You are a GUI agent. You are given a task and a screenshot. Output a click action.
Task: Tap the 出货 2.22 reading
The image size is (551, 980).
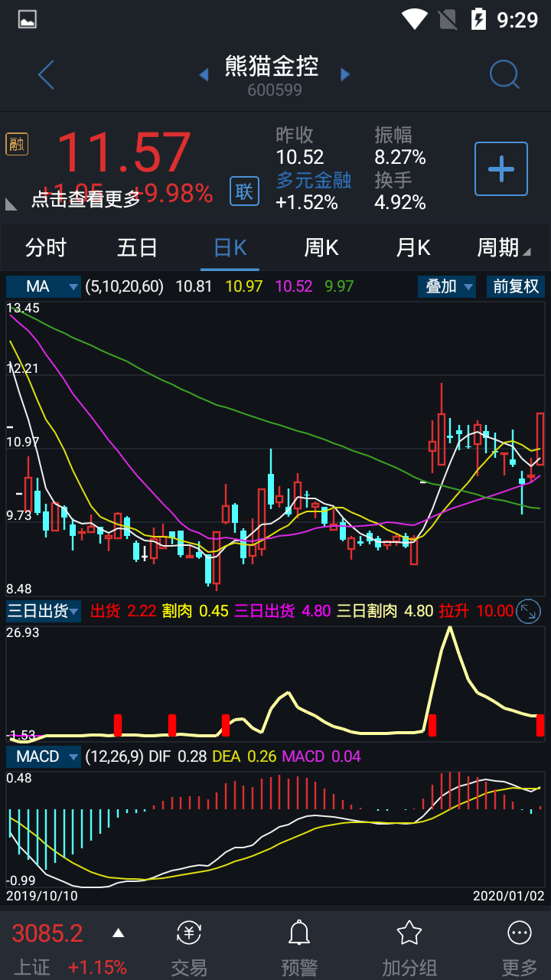[123, 611]
